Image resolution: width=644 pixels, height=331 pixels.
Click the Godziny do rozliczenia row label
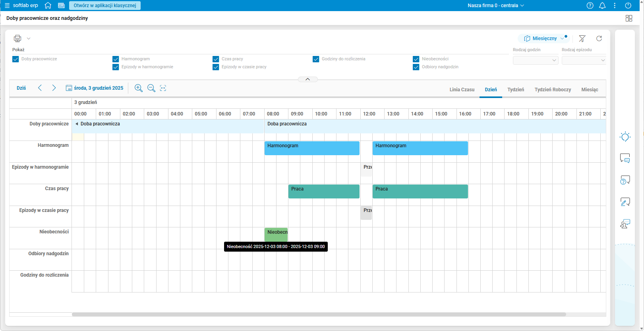[x=44, y=275]
